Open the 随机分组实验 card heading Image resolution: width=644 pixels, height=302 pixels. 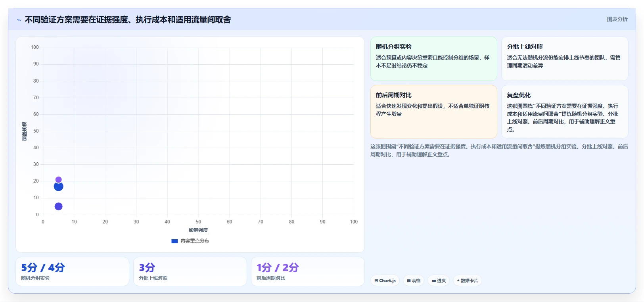(x=394, y=47)
